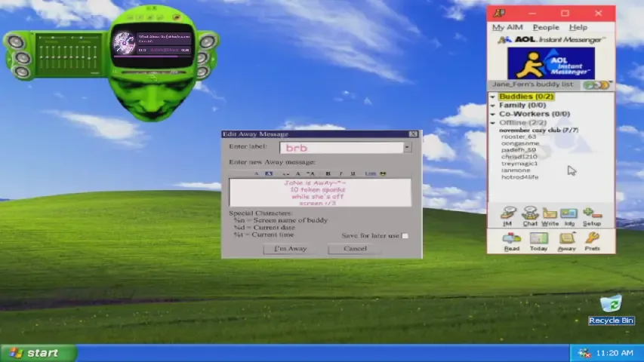Toggle bold formatting in away message
The image size is (644, 362).
pos(328,173)
